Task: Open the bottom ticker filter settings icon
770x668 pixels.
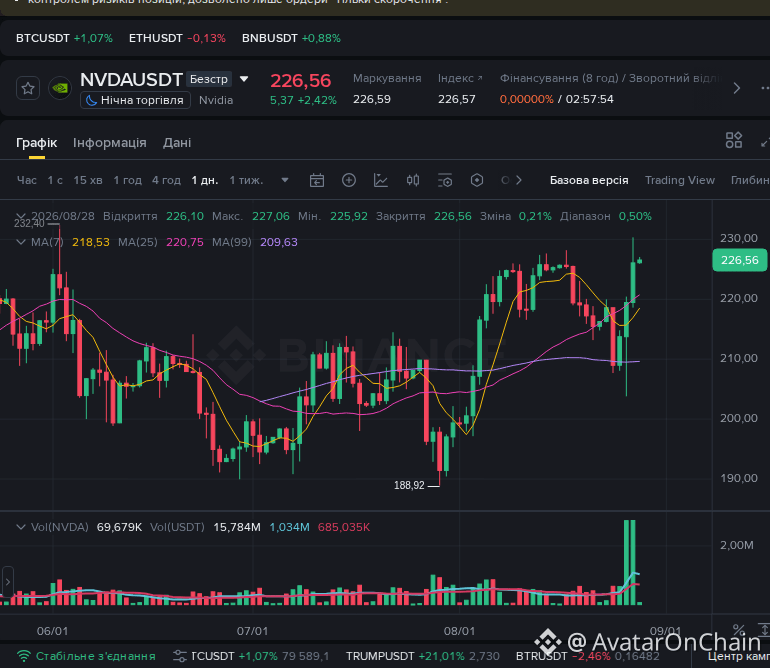Action: [x=180, y=656]
